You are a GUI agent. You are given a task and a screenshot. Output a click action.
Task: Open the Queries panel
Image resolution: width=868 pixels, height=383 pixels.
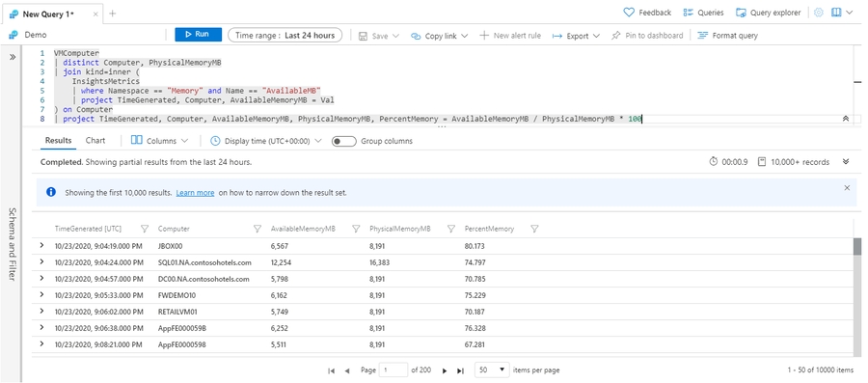(703, 13)
